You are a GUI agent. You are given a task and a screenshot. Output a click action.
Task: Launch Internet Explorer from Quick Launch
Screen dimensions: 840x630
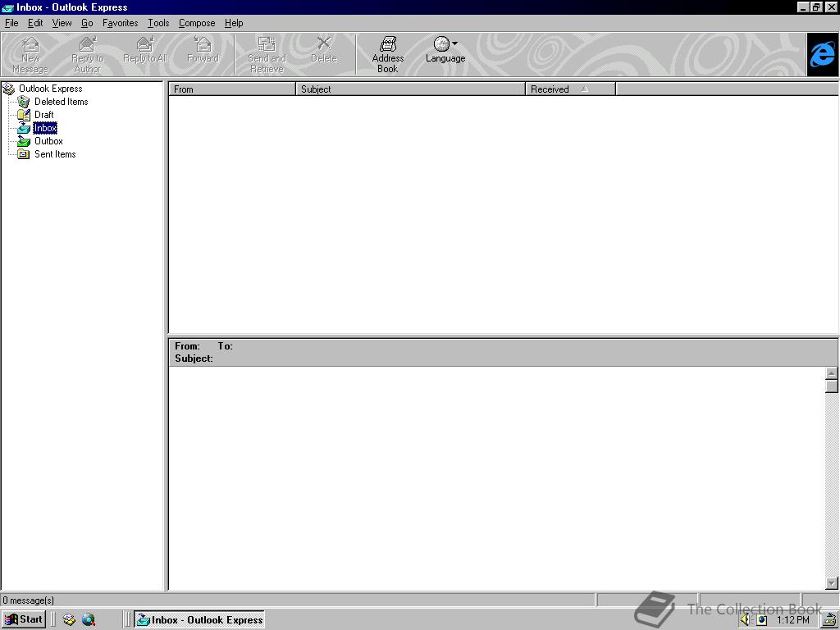(x=89, y=619)
